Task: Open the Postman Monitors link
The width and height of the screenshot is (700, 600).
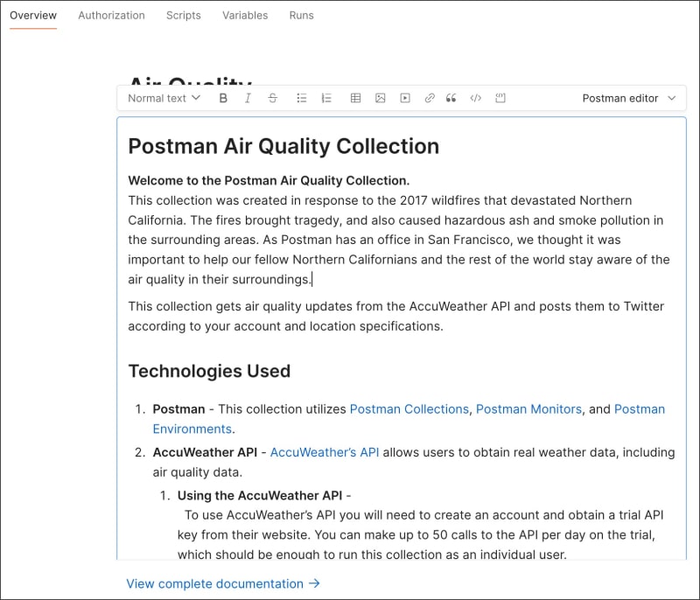Action: point(528,409)
